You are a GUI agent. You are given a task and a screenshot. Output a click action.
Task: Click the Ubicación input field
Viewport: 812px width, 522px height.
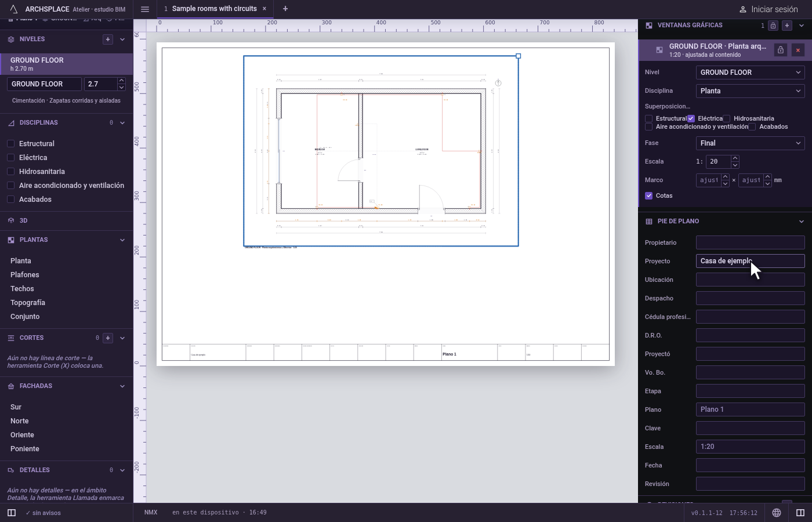(751, 280)
